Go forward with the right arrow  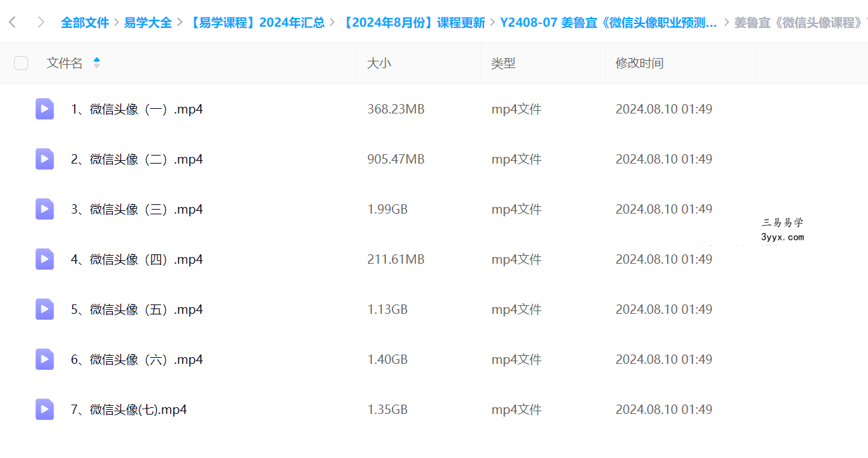[x=41, y=22]
